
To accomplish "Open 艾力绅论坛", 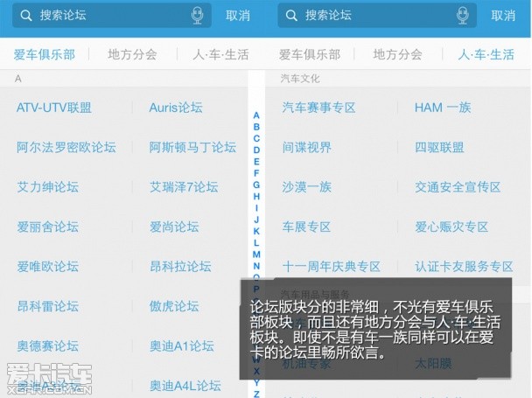I will pyautogui.click(x=48, y=187).
